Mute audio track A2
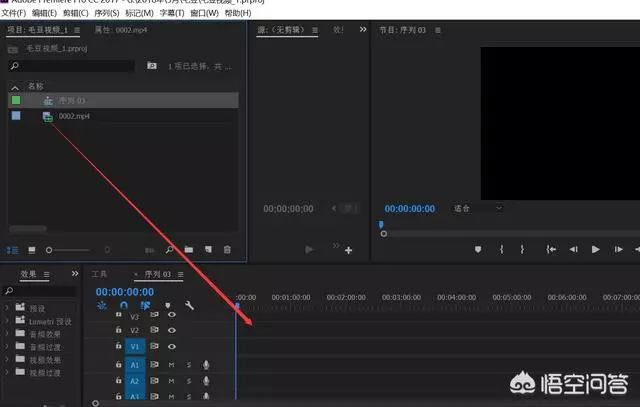Image resolution: width=640 pixels, height=407 pixels. (x=171, y=381)
